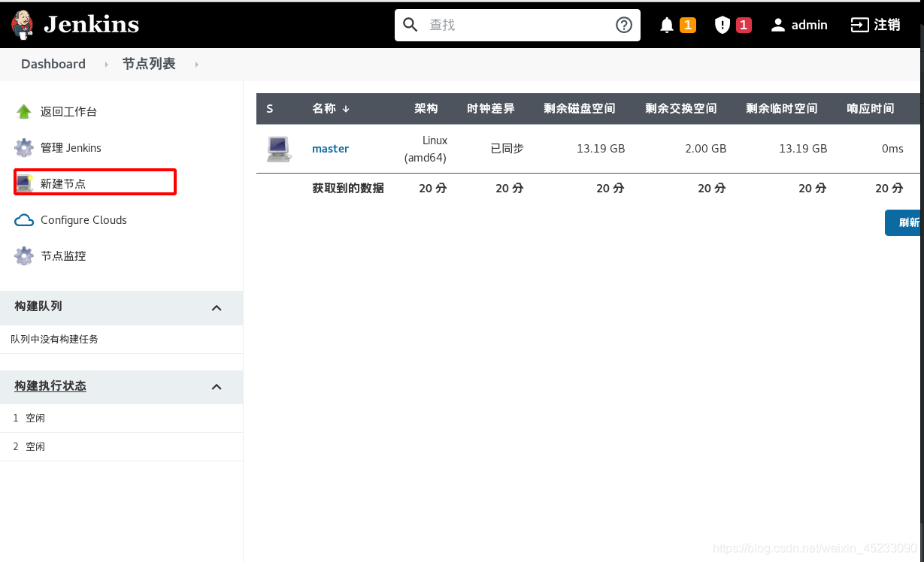Open notifications bell icon
This screenshot has height=562, width=924.
pos(667,26)
